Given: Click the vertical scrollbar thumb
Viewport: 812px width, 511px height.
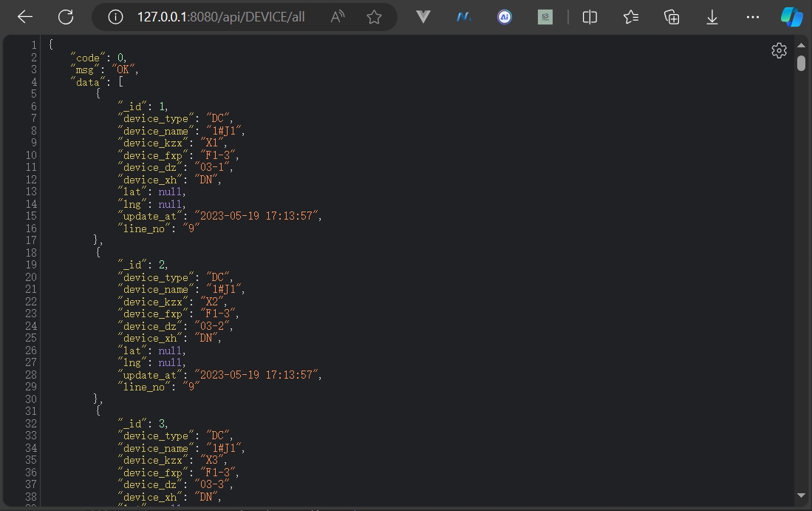Looking at the screenshot, I should point(801,64).
